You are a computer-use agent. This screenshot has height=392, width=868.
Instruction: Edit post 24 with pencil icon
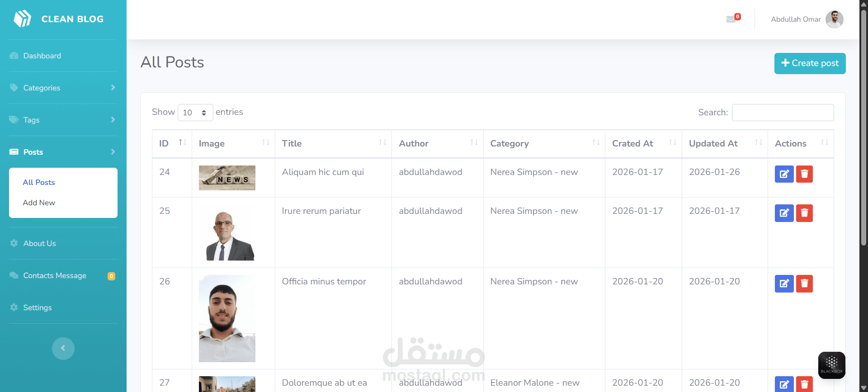click(784, 174)
